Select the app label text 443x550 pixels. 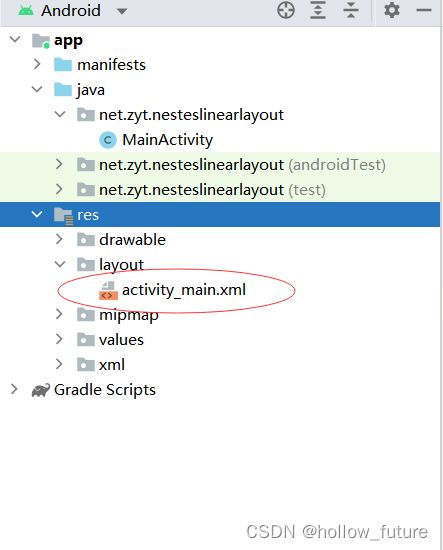click(68, 41)
